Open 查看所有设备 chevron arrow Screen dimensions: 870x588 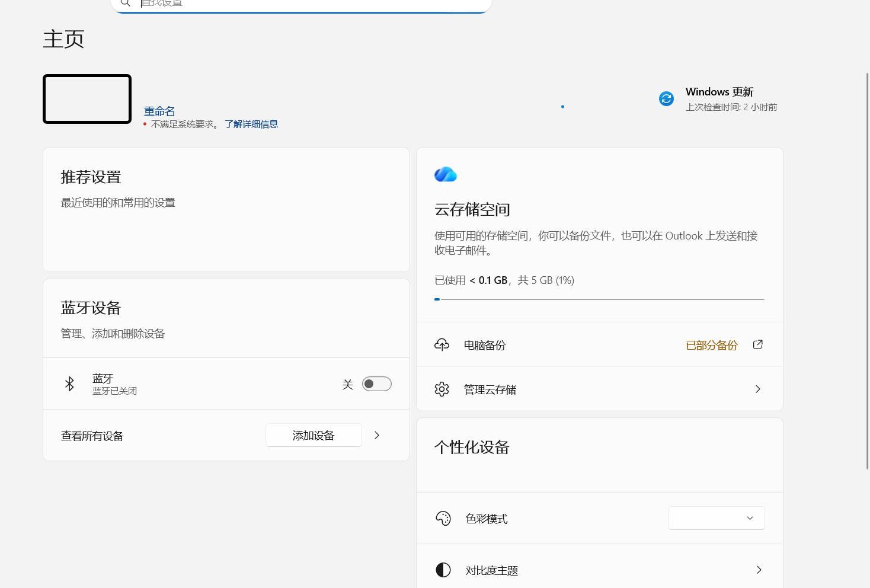pos(377,435)
